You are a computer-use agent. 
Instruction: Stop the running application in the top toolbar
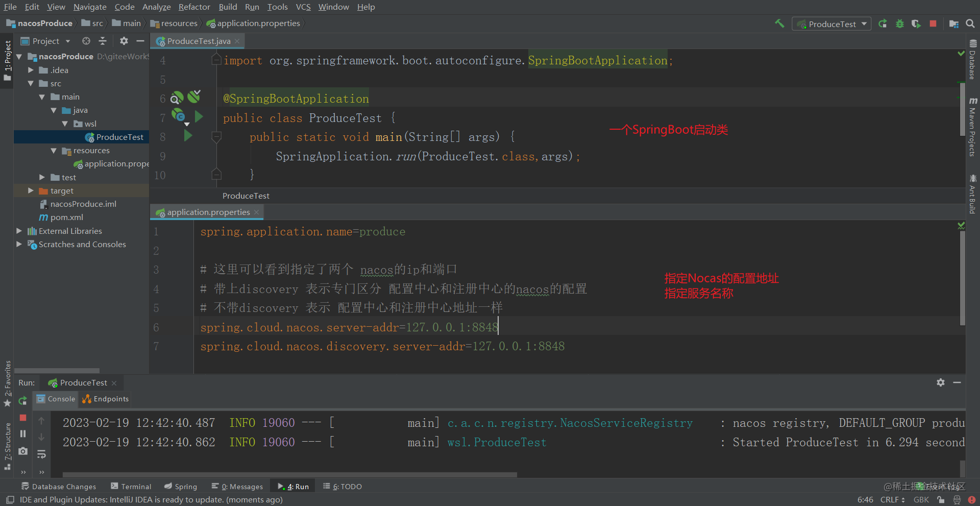coord(933,23)
